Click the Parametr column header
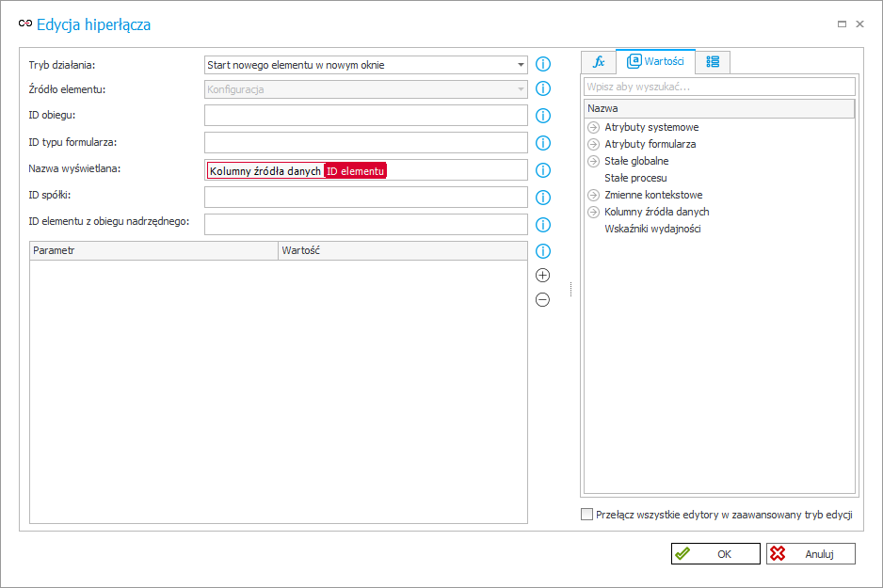 click(153, 250)
